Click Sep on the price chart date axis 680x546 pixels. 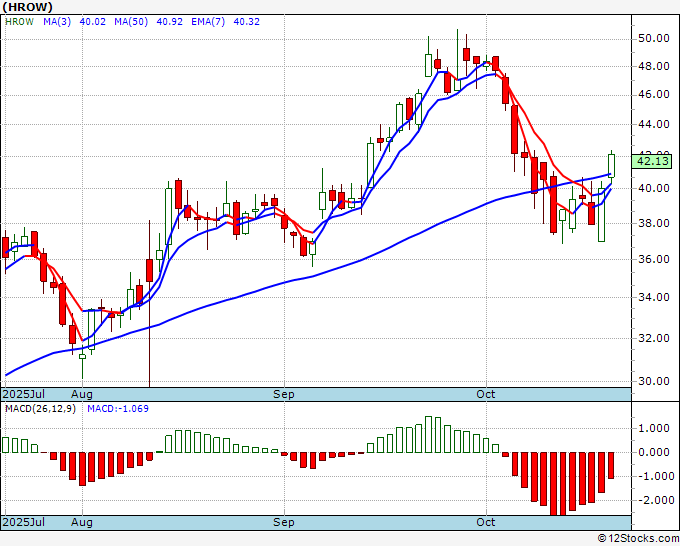pyautogui.click(x=284, y=394)
